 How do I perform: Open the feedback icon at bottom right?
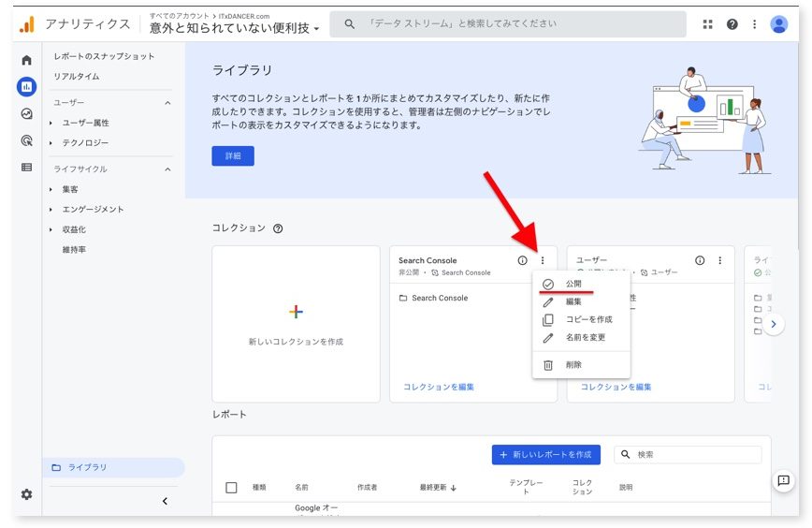click(x=783, y=480)
